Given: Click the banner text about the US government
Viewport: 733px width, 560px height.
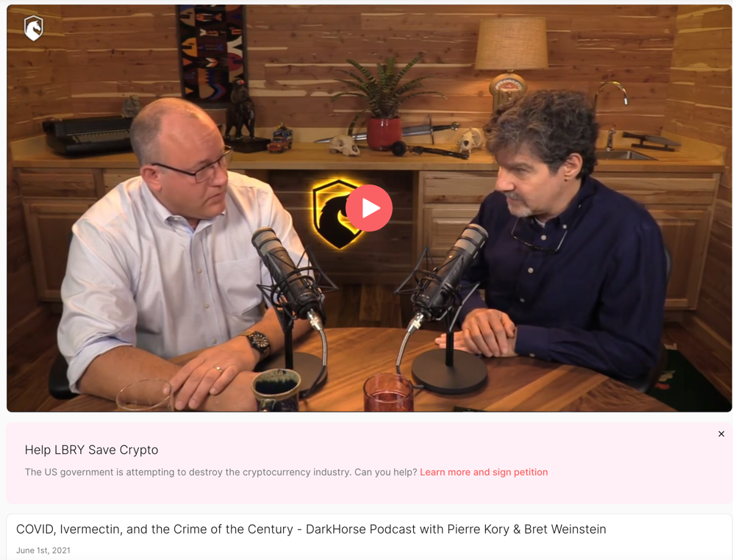Looking at the screenshot, I should pyautogui.click(x=221, y=472).
